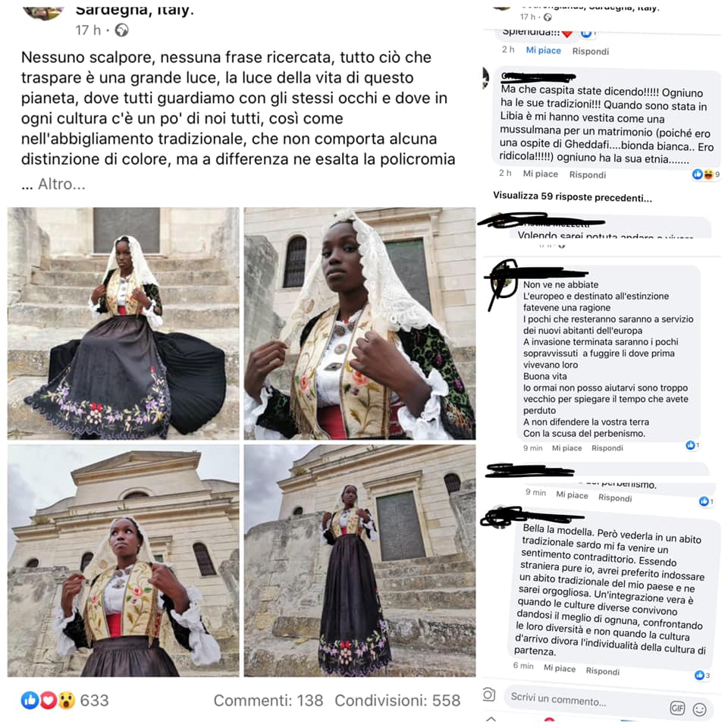Click the like reaction icon beside 633

click(30, 700)
